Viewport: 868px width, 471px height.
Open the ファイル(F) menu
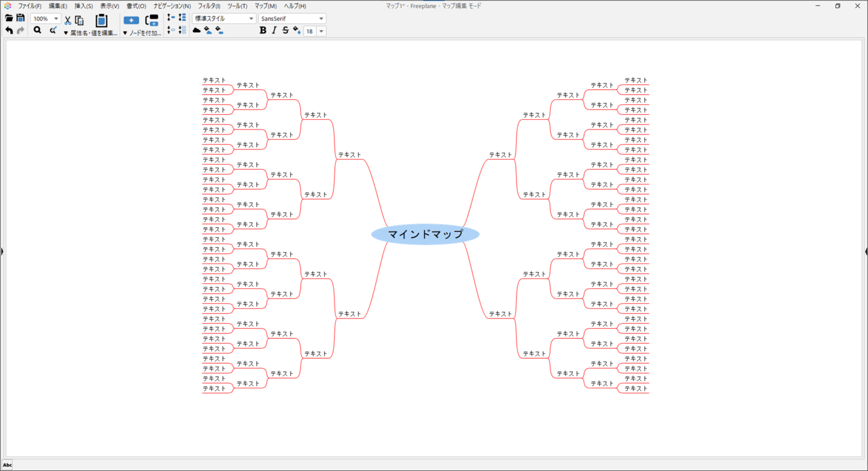click(28, 6)
